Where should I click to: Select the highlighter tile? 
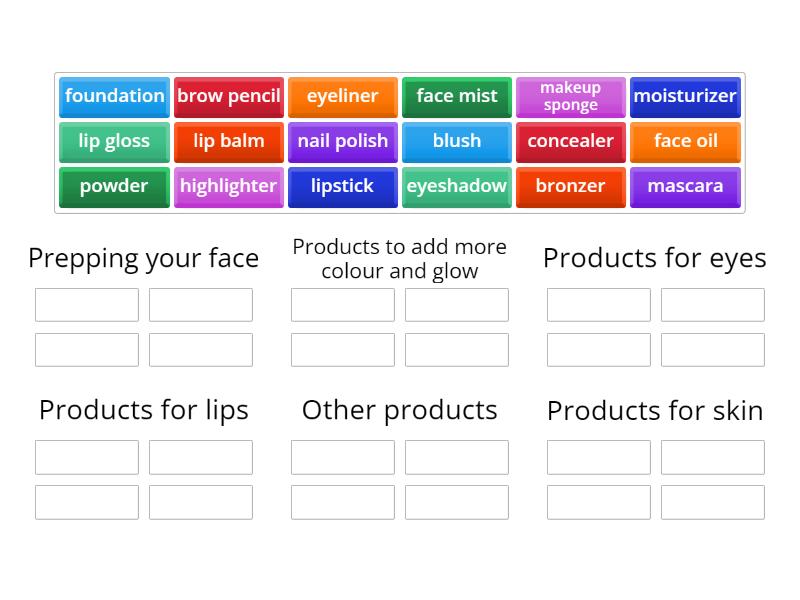point(228,187)
